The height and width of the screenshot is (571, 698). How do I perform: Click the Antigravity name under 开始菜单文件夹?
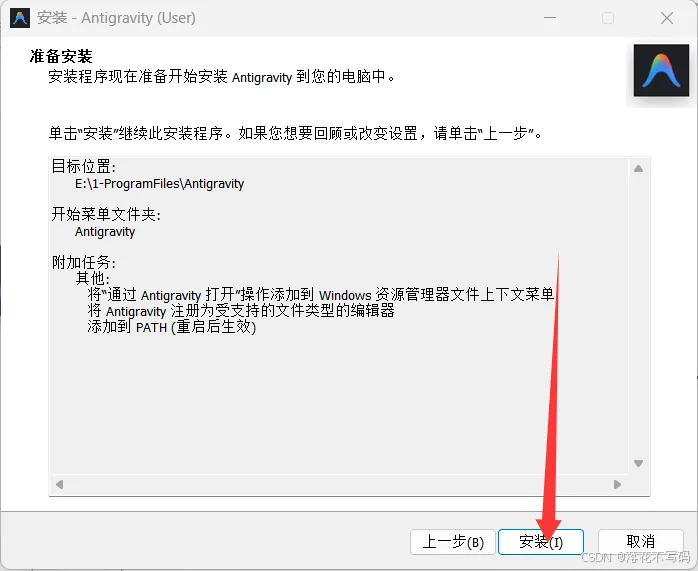pos(105,232)
